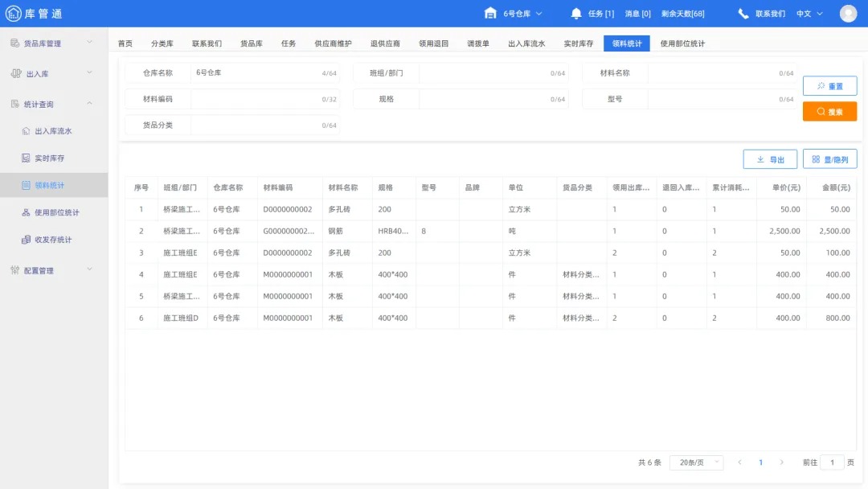Image resolution: width=868 pixels, height=489 pixels.
Task: Click the bell notification icon
Action: 575,12
